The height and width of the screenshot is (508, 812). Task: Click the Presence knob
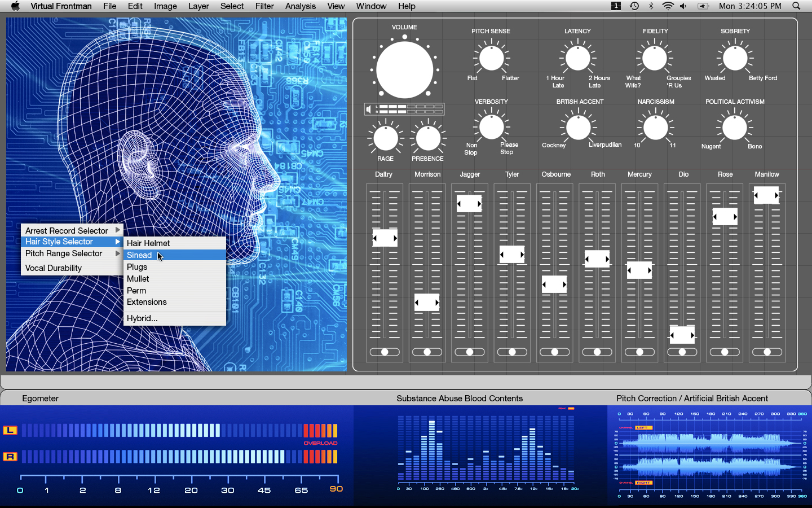tap(428, 138)
